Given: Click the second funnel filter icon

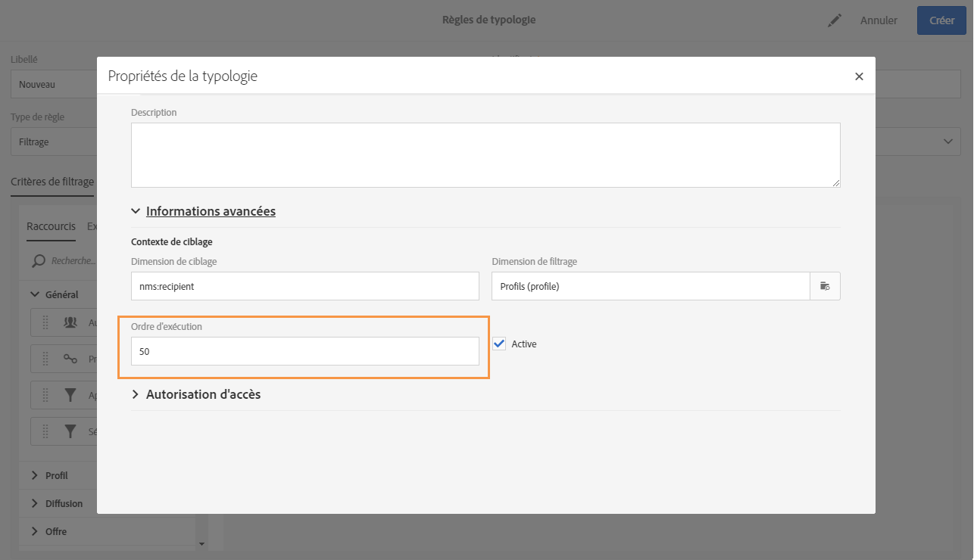Looking at the screenshot, I should coord(70,431).
